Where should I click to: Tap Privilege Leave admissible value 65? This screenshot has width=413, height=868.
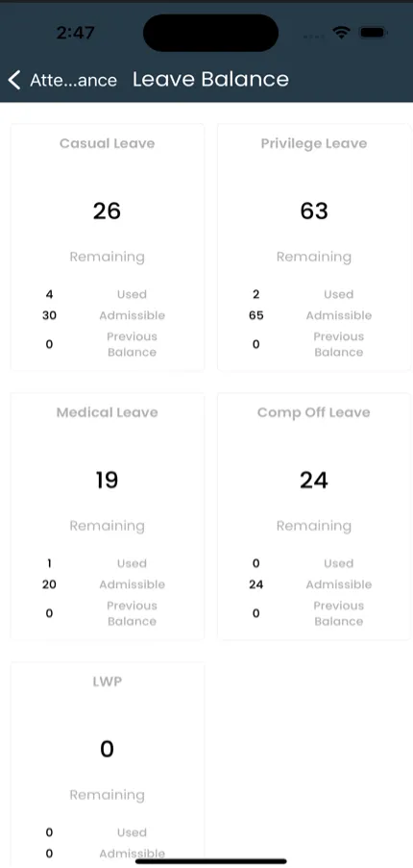256,315
